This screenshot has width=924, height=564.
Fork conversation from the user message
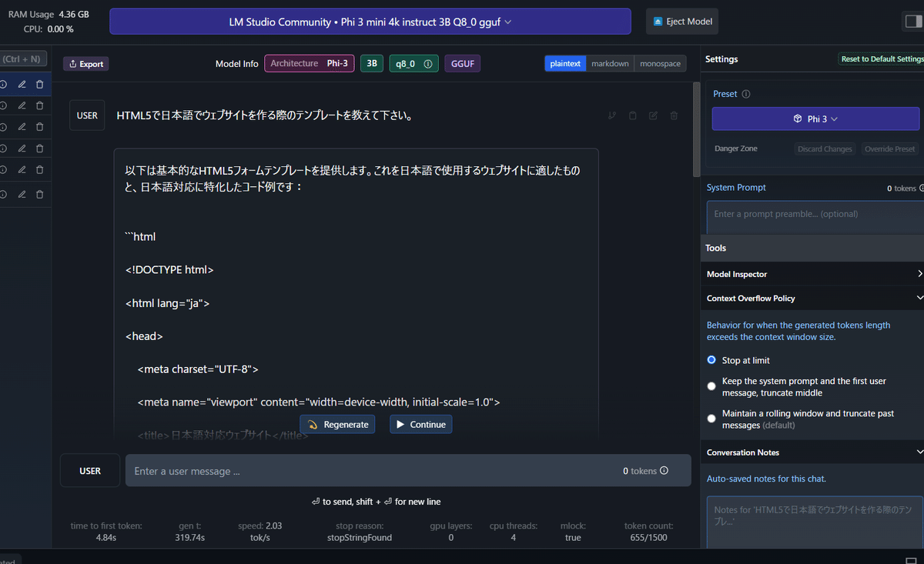[x=612, y=115]
